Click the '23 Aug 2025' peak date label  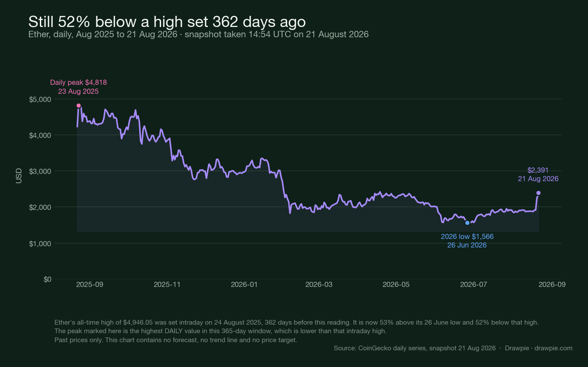pos(78,91)
